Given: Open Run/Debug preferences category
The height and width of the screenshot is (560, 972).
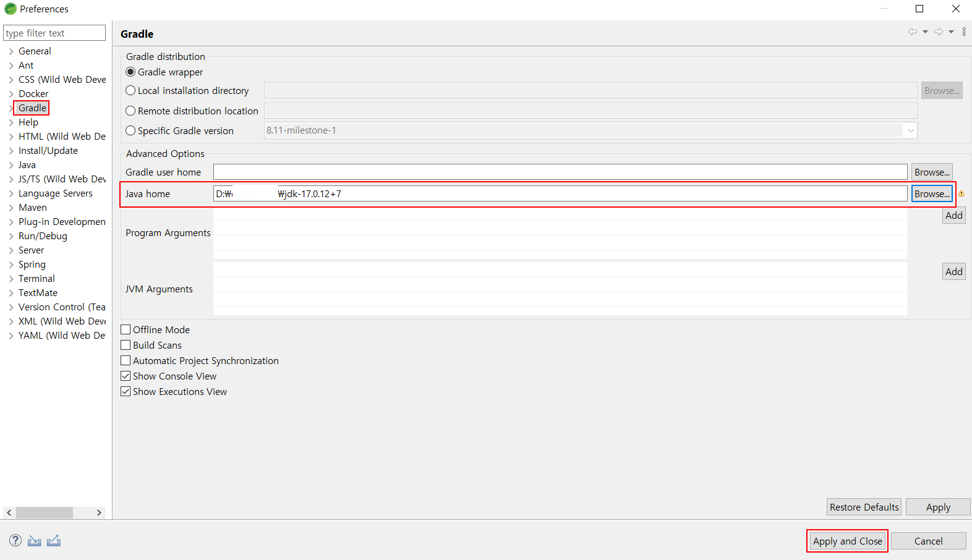Looking at the screenshot, I should click(43, 236).
